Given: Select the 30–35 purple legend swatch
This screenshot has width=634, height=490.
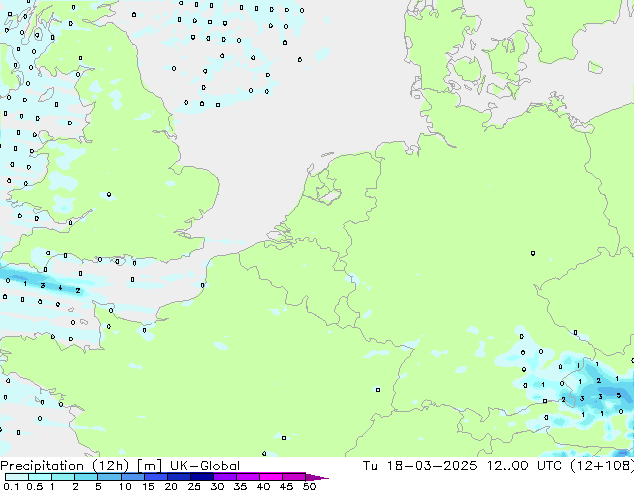Looking at the screenshot, I should [224, 477].
